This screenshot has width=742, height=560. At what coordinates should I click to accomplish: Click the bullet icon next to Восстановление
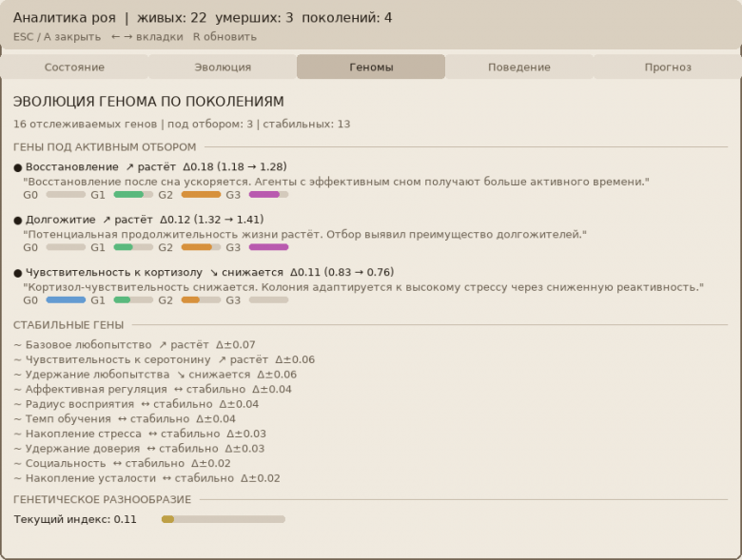[18, 167]
